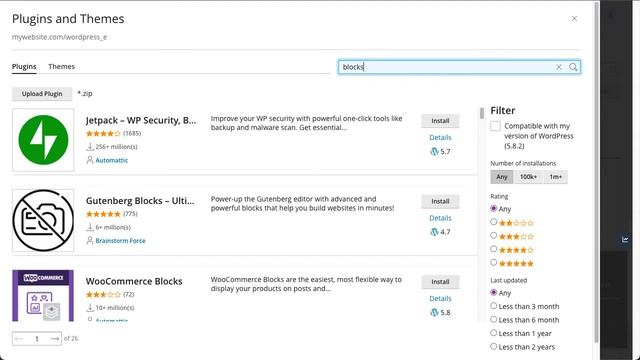Click Gutenberg Blocks star rating
The width and height of the screenshot is (640, 360).
[103, 214]
